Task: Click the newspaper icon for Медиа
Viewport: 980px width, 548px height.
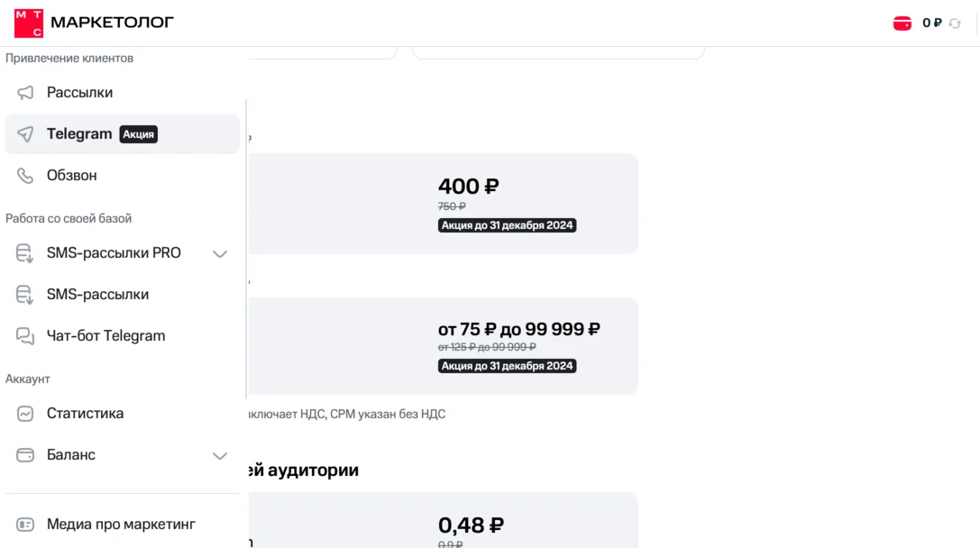Action: (25, 525)
